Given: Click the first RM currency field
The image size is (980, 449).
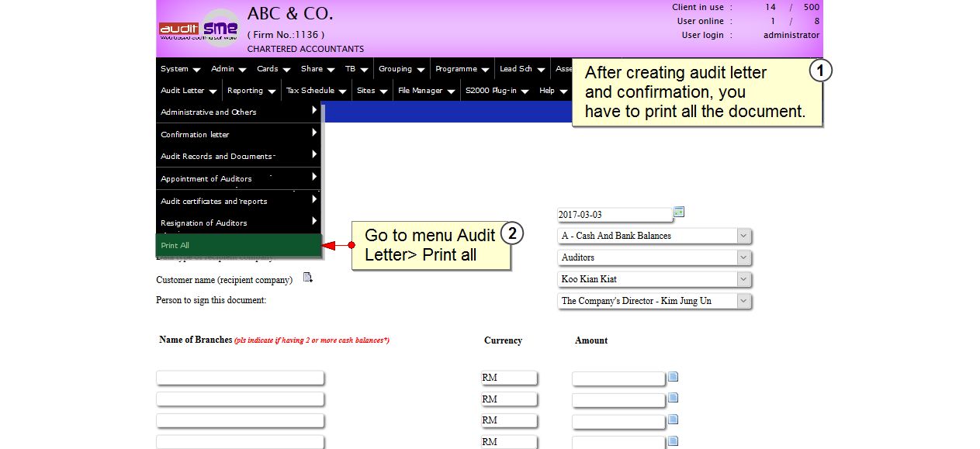Looking at the screenshot, I should [508, 378].
